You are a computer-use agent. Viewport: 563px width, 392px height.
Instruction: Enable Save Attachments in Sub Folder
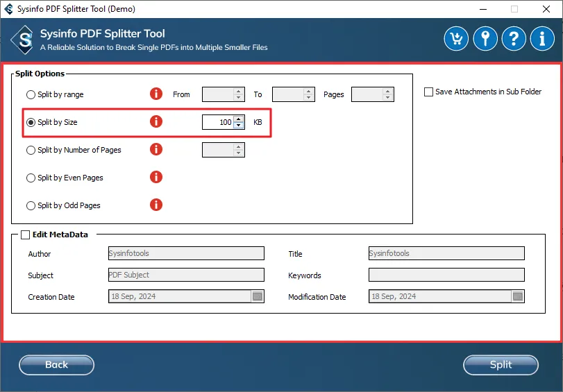429,92
